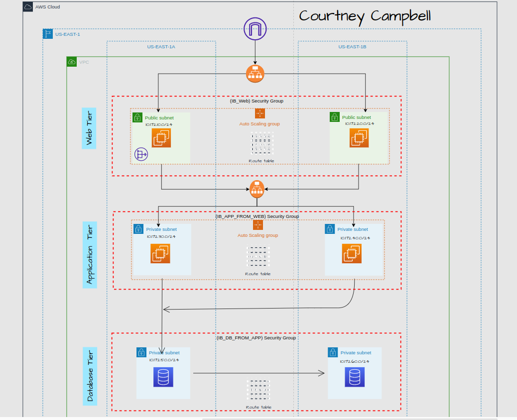Select the Courtney Campbell title text

(365, 16)
